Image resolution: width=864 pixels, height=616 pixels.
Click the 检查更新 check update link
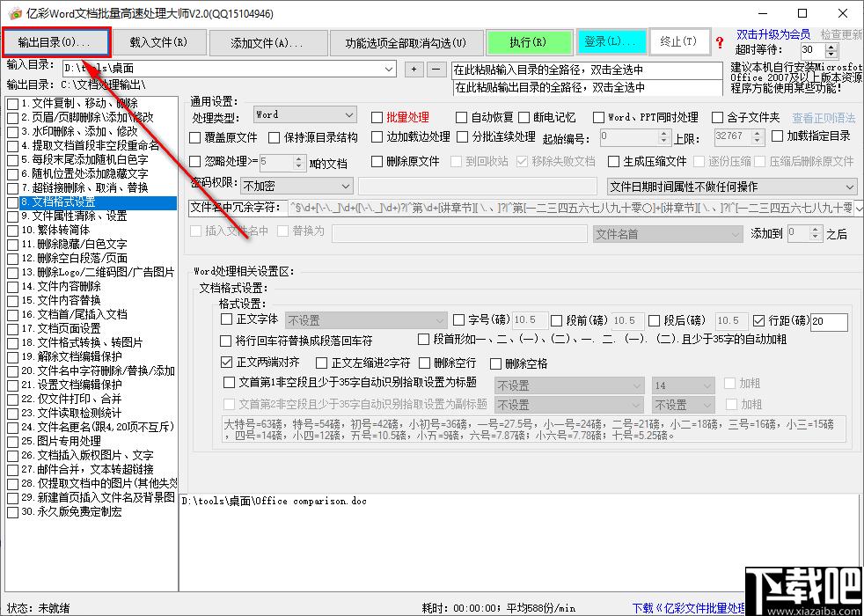point(841,34)
